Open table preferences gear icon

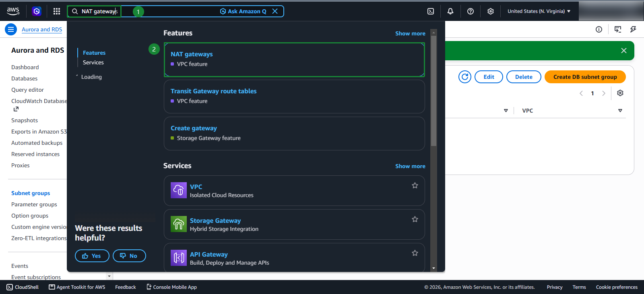[620, 93]
